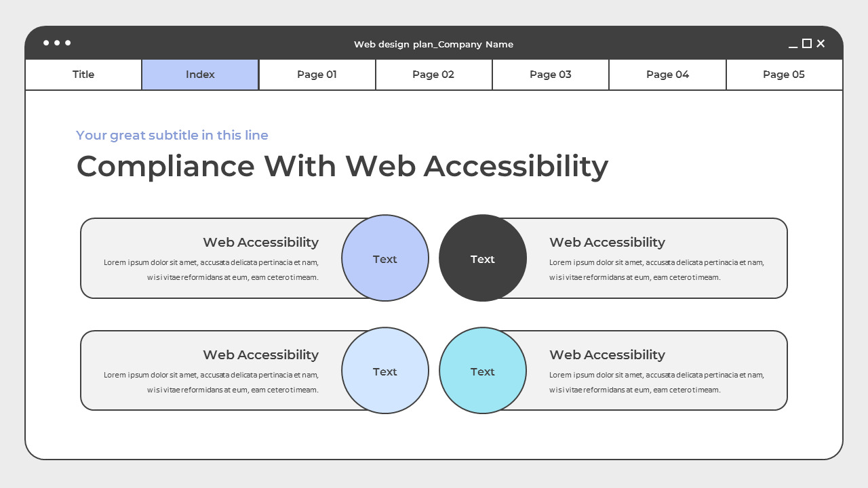Click the subtitle 'Your great subtitle in this line'
This screenshot has height=488, width=868.
tap(172, 135)
